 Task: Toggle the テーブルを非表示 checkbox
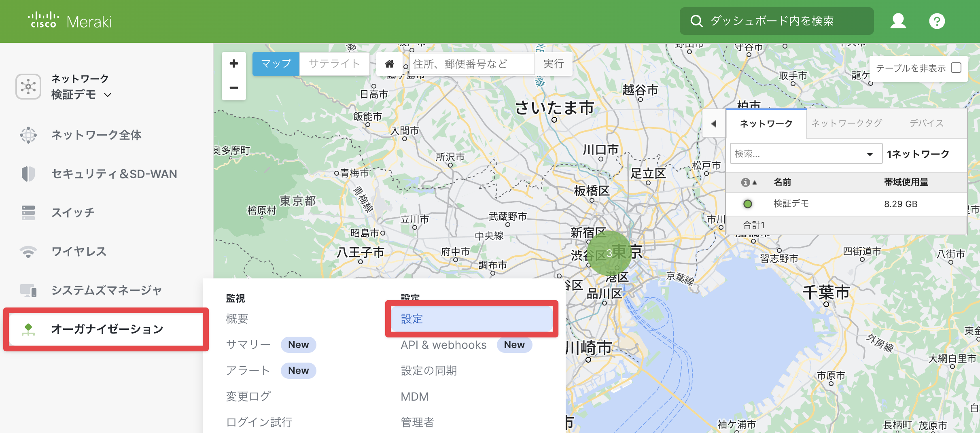pyautogui.click(x=956, y=68)
